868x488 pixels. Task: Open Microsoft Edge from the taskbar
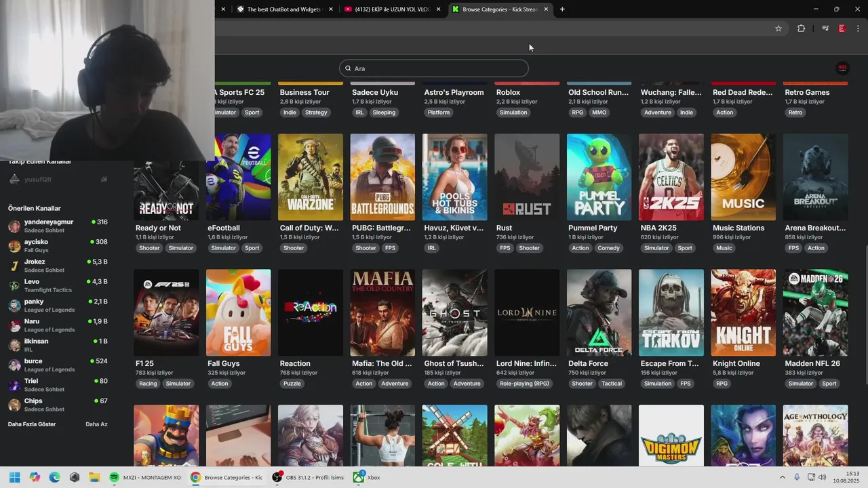54,477
